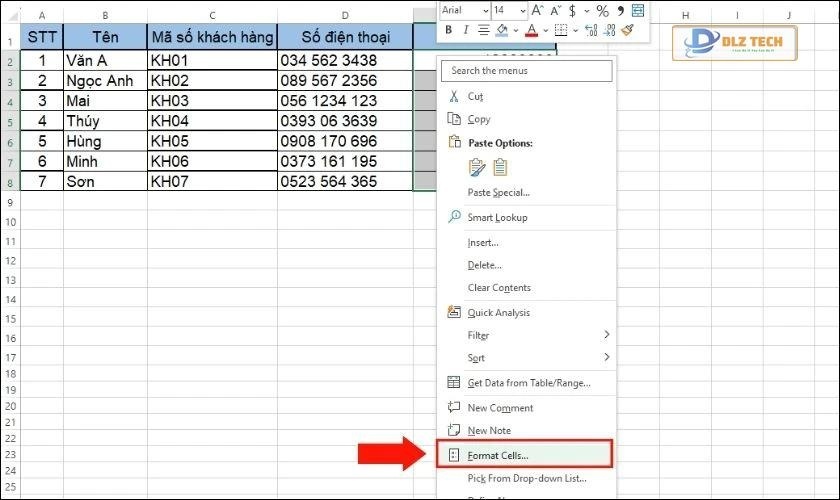Click Merge and Center icon

pyautogui.click(x=638, y=10)
